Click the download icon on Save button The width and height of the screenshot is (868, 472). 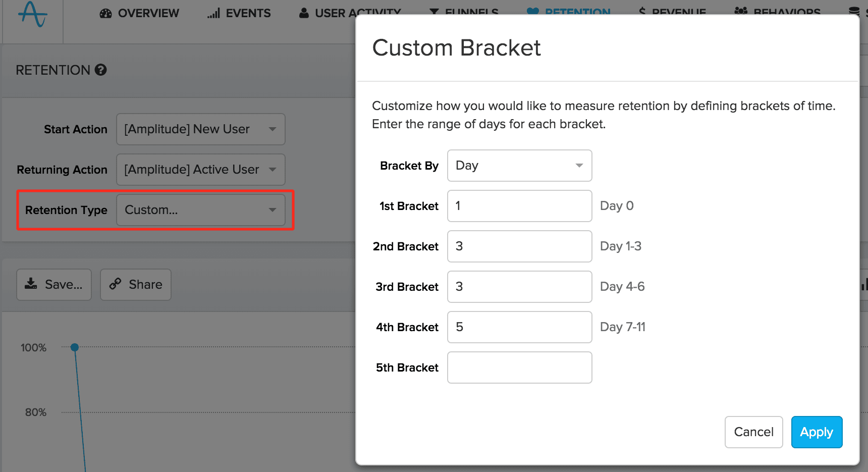click(x=31, y=284)
